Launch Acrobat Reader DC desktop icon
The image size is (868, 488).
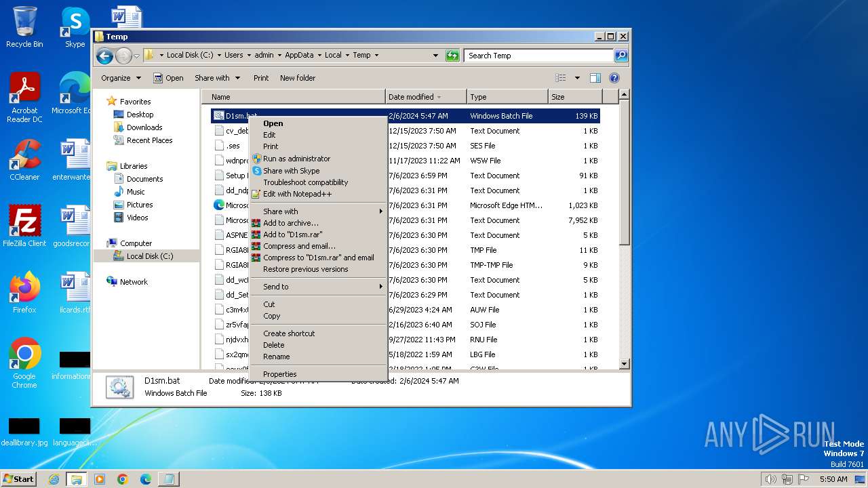point(24,98)
